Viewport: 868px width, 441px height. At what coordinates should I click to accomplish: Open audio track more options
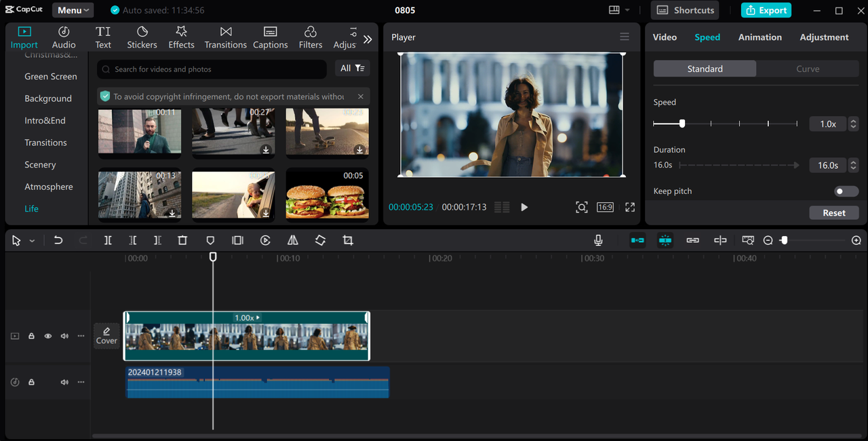click(x=81, y=382)
